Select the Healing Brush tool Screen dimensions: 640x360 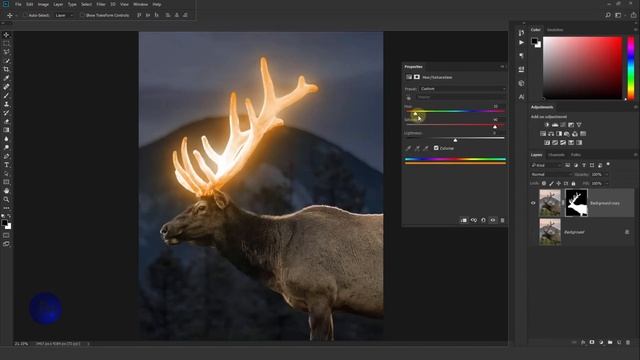pyautogui.click(x=6, y=87)
